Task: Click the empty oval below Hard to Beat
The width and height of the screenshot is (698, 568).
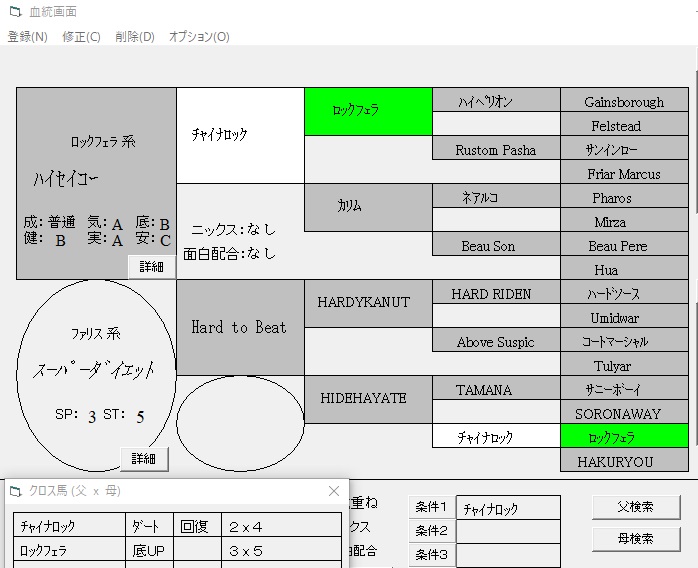Action: [240, 423]
